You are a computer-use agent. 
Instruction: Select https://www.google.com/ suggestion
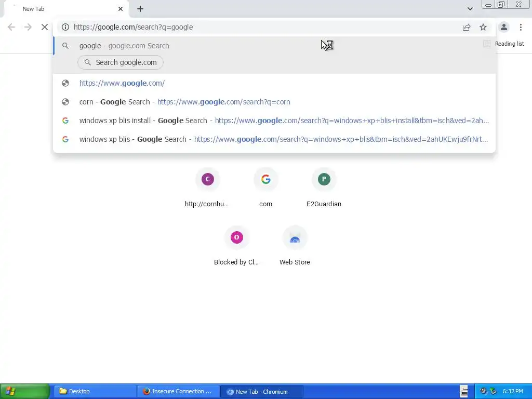(x=274, y=83)
